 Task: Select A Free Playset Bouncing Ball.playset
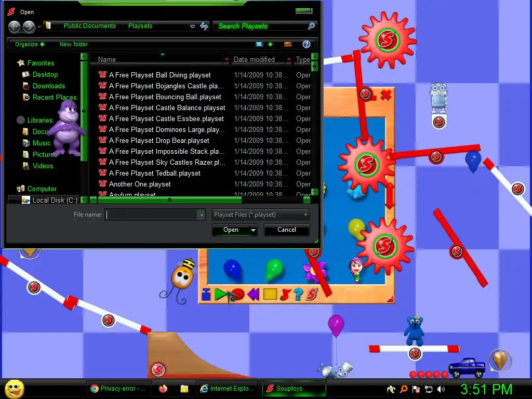click(x=165, y=97)
